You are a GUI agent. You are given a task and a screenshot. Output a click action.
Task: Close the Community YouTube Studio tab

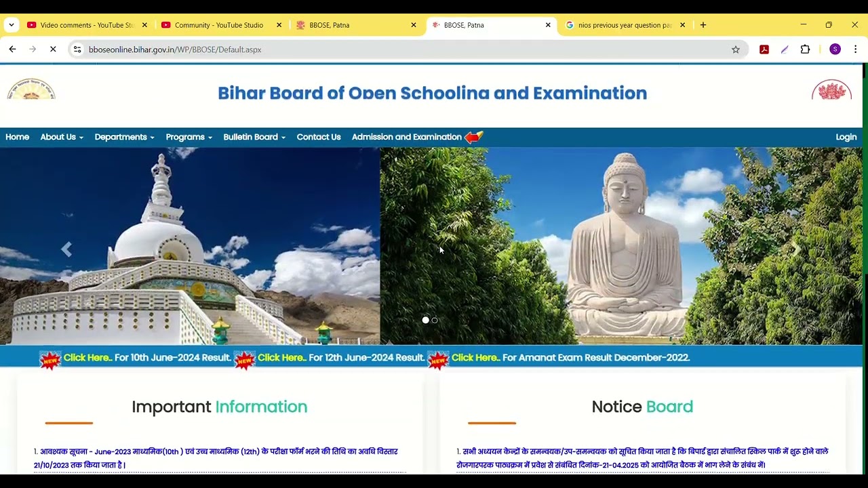pyautogui.click(x=279, y=25)
